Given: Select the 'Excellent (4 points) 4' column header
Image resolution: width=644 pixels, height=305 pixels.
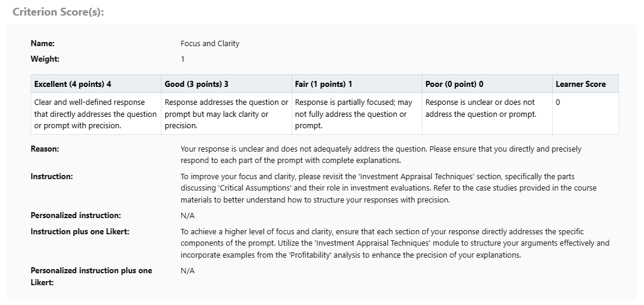Looking at the screenshot, I should tap(73, 84).
